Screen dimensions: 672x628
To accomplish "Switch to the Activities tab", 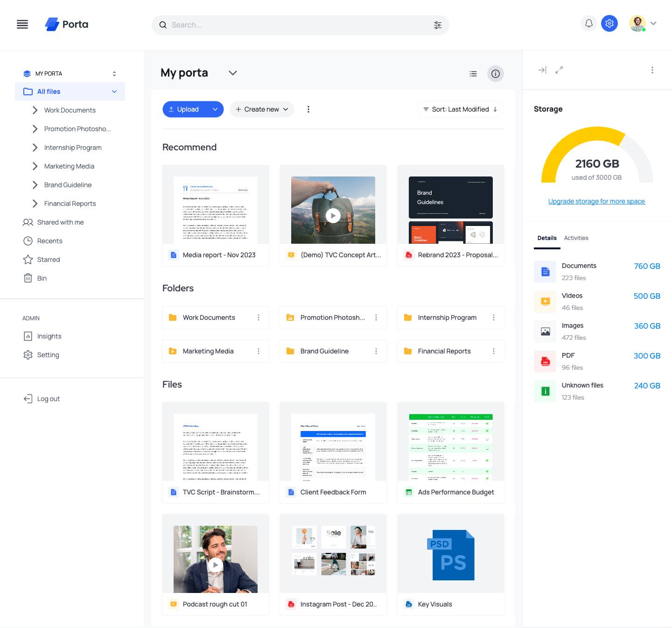I will [576, 238].
